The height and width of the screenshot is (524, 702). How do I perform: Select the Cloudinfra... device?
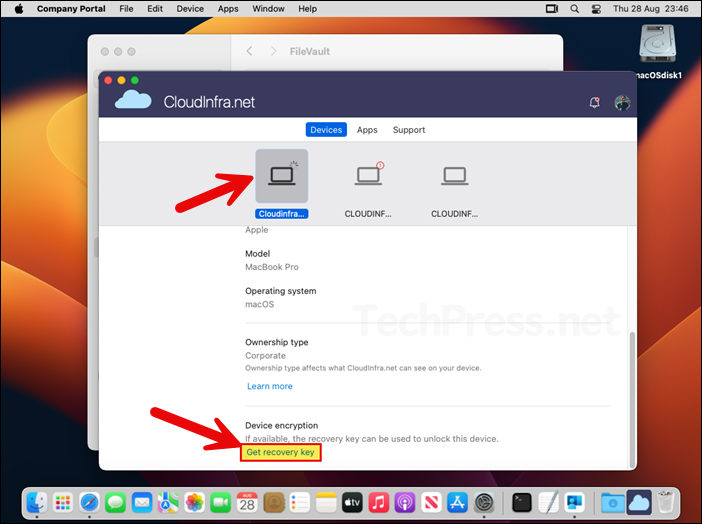tap(282, 184)
